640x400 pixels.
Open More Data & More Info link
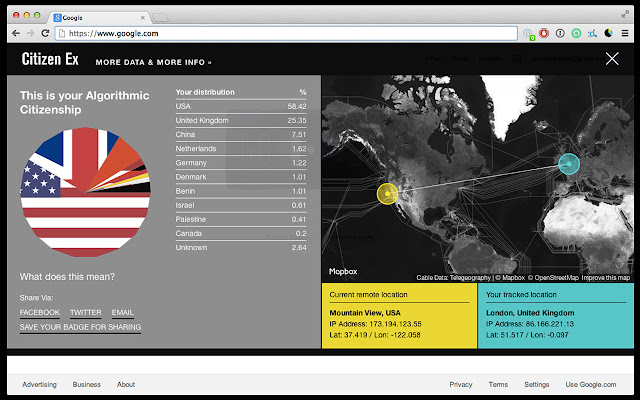[153, 62]
